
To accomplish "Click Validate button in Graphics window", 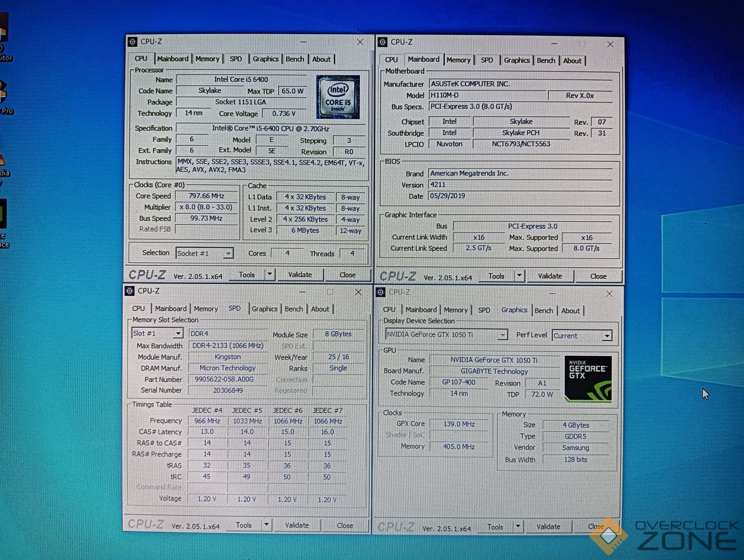I will pos(548,527).
